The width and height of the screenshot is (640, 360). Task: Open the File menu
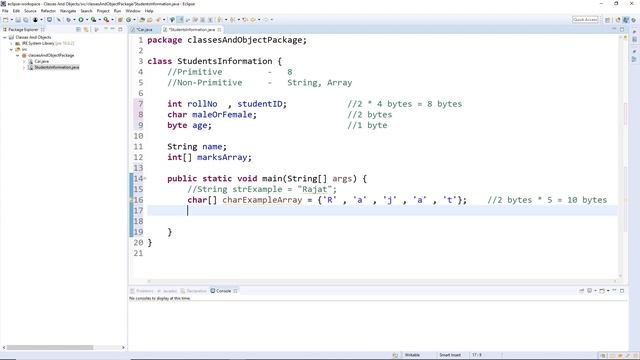click(5, 11)
